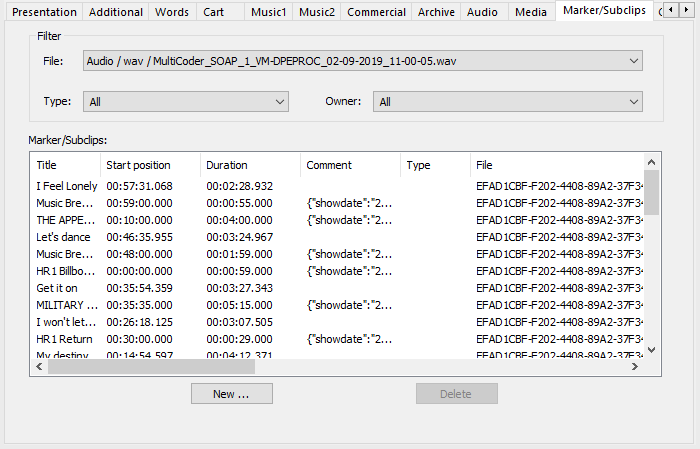Click the Delete button

456,394
